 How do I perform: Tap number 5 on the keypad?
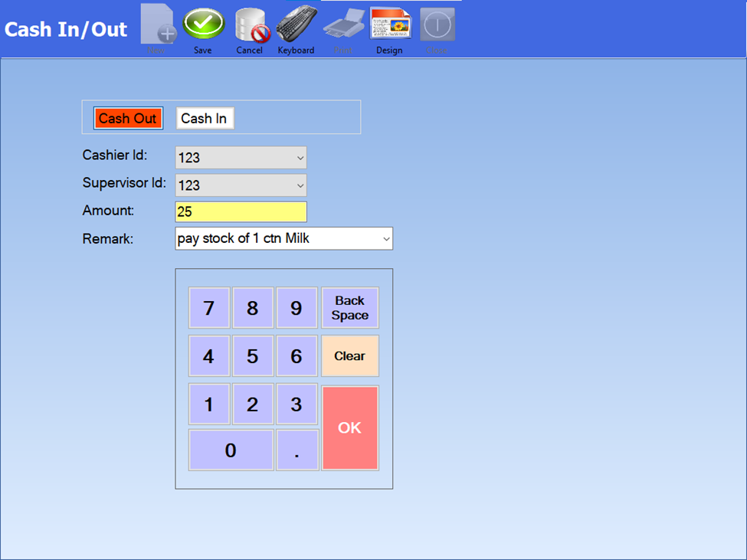[252, 356]
